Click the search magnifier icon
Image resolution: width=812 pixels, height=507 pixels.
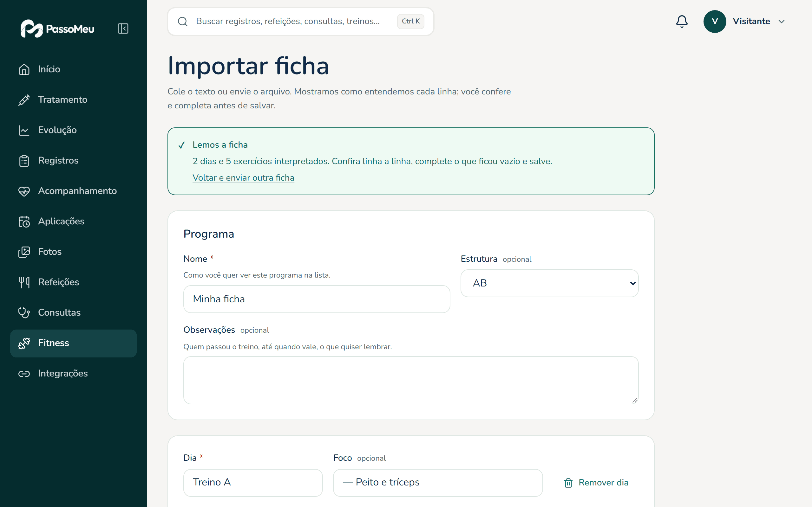(182, 22)
